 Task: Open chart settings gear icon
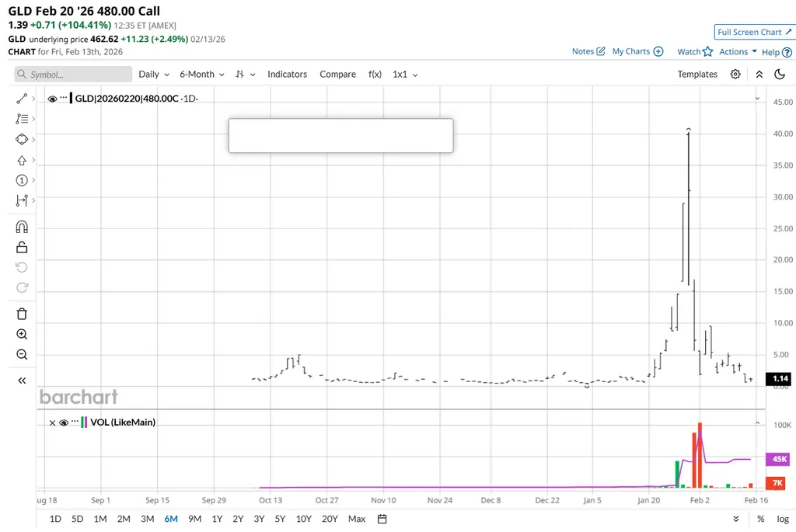click(x=735, y=75)
